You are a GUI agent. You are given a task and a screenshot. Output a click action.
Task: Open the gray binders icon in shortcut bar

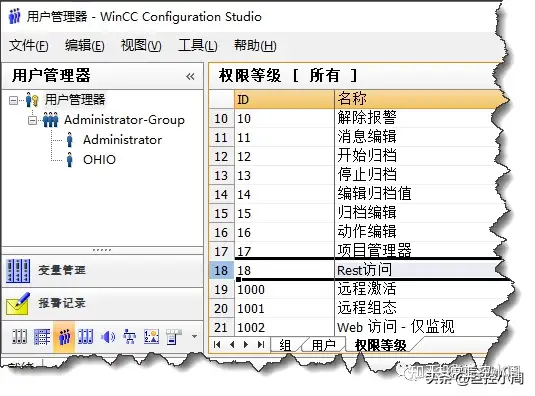point(19,337)
